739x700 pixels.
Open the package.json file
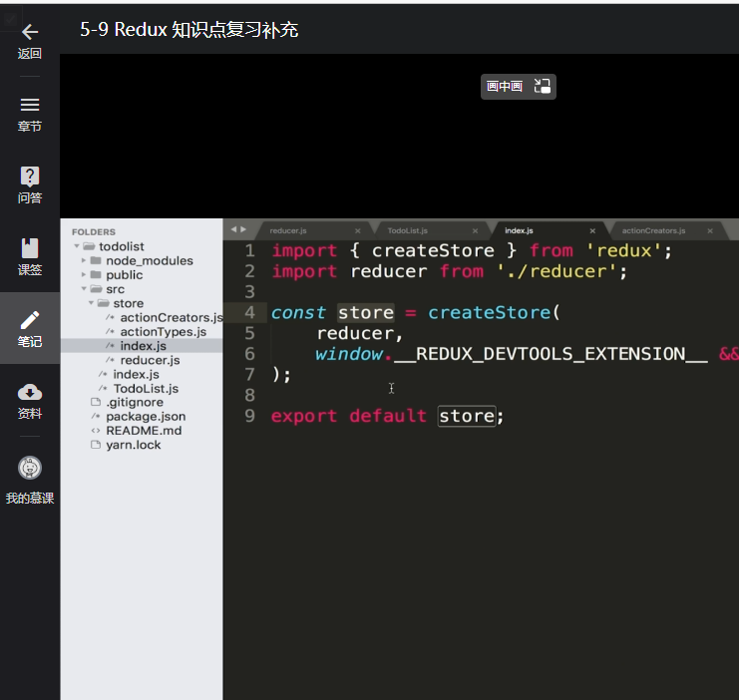click(146, 417)
